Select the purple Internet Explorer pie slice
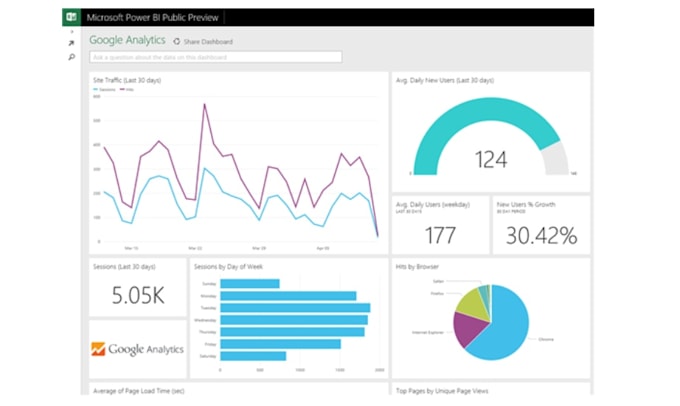The image size is (680, 406). pyautogui.click(x=468, y=327)
